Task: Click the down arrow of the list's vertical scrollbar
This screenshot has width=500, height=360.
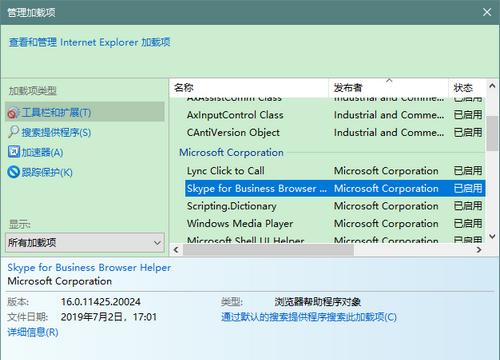Action: [x=492, y=236]
